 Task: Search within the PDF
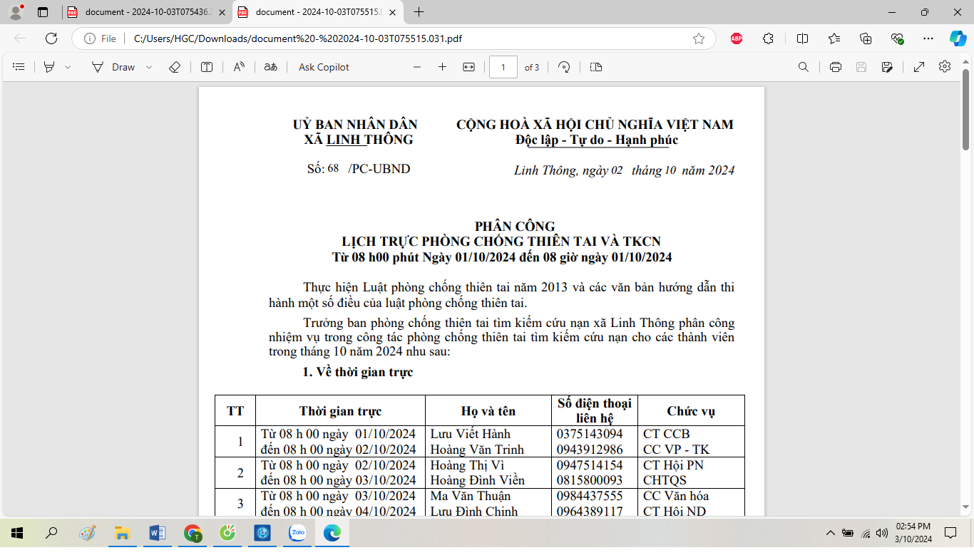click(804, 67)
